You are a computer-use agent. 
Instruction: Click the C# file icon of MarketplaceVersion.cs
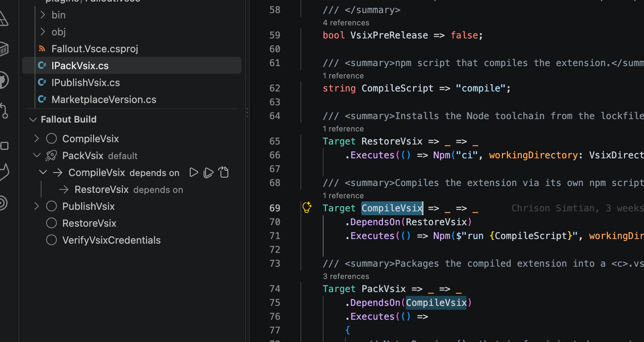(x=42, y=100)
